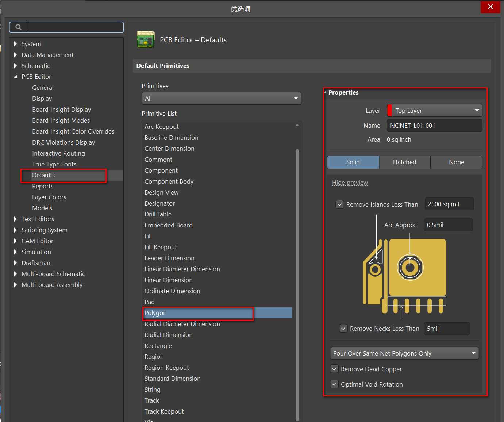This screenshot has height=422, width=504.
Task: Open the Pour Over Same Net dropdown
Action: tap(404, 353)
